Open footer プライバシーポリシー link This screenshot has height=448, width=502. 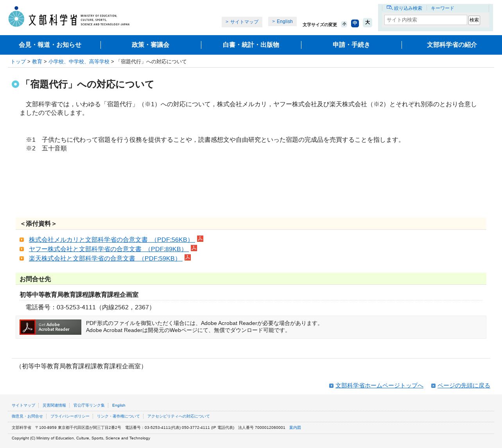click(70, 416)
